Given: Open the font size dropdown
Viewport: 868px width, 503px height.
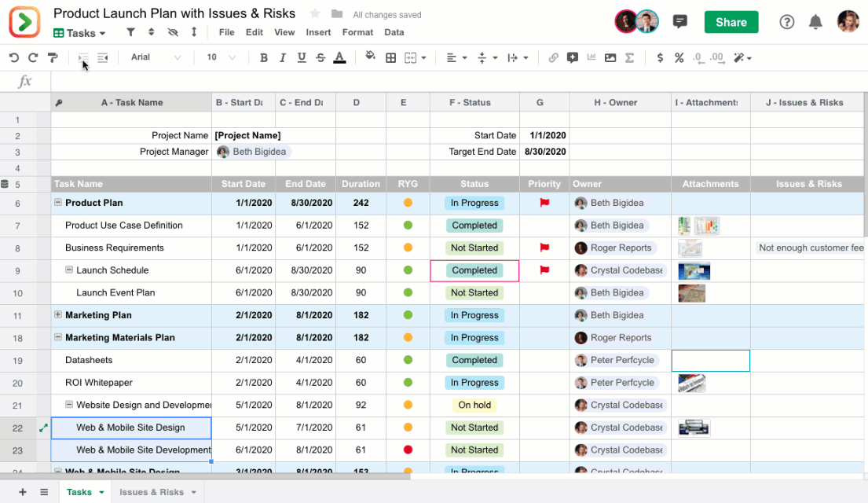Looking at the screenshot, I should coord(220,57).
